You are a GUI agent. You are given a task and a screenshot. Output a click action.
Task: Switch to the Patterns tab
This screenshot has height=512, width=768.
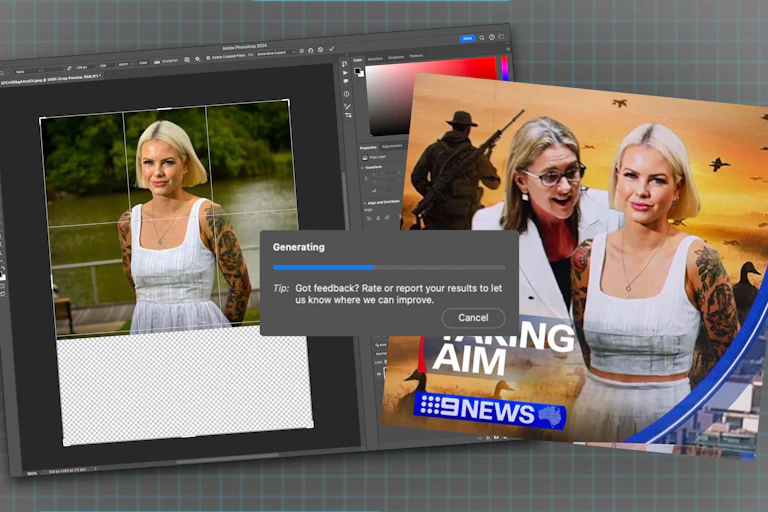(x=416, y=56)
